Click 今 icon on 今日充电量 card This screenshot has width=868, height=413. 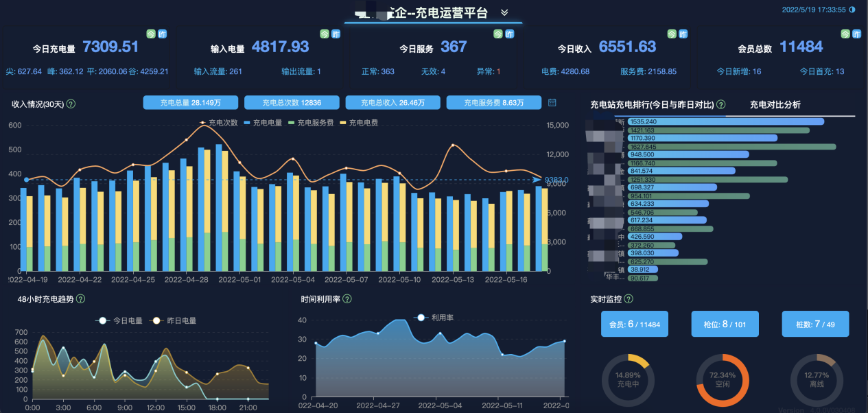click(150, 34)
